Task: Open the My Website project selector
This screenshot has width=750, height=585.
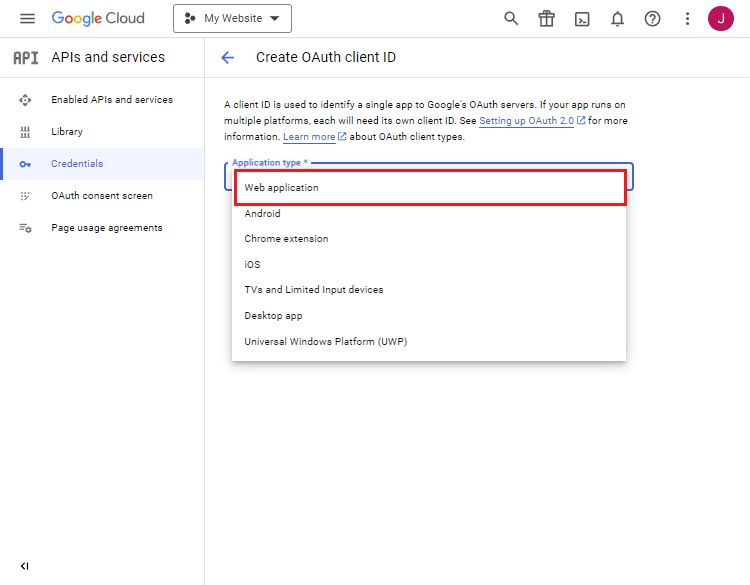Action: point(232,19)
